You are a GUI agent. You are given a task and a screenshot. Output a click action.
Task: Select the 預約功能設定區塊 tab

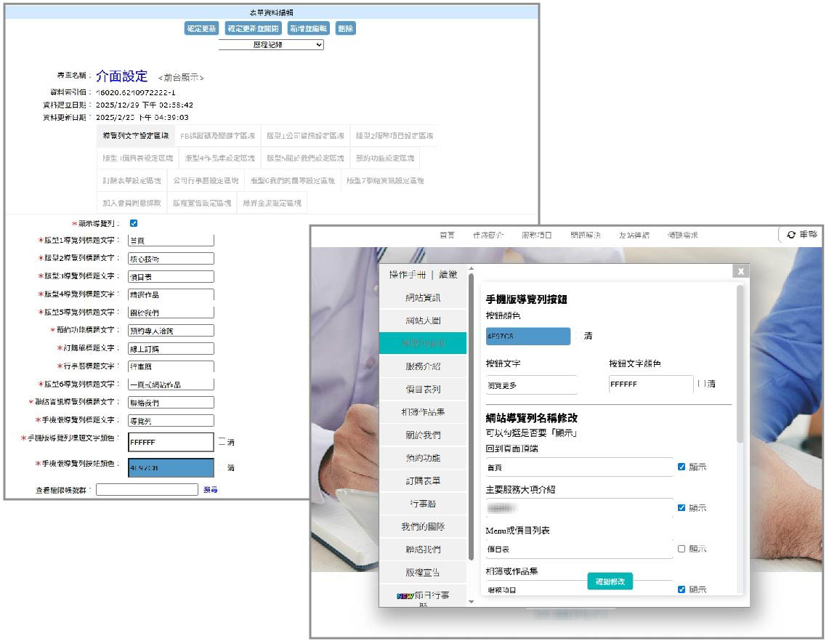(385, 158)
